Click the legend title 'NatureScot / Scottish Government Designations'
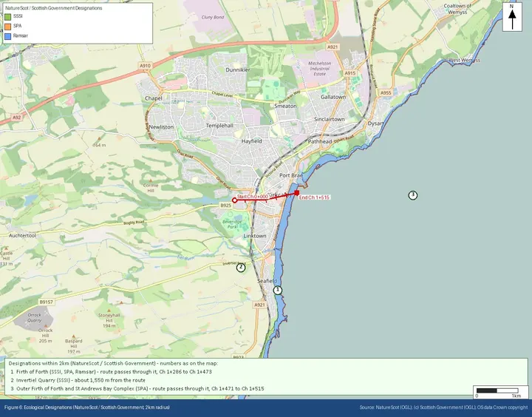 click(x=54, y=8)
